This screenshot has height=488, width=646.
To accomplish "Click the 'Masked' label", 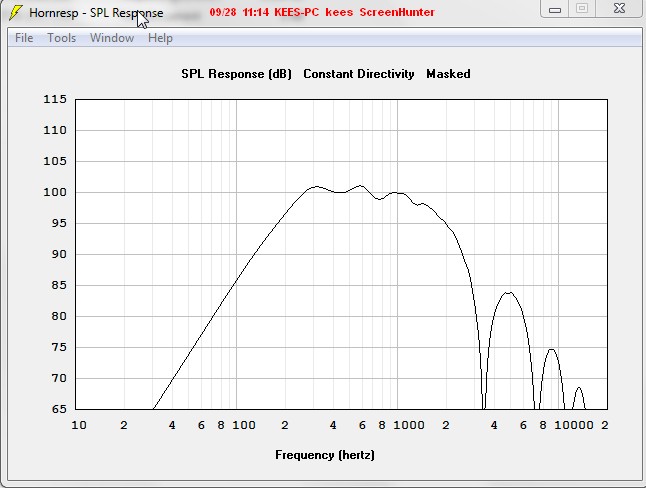I will tap(448, 74).
